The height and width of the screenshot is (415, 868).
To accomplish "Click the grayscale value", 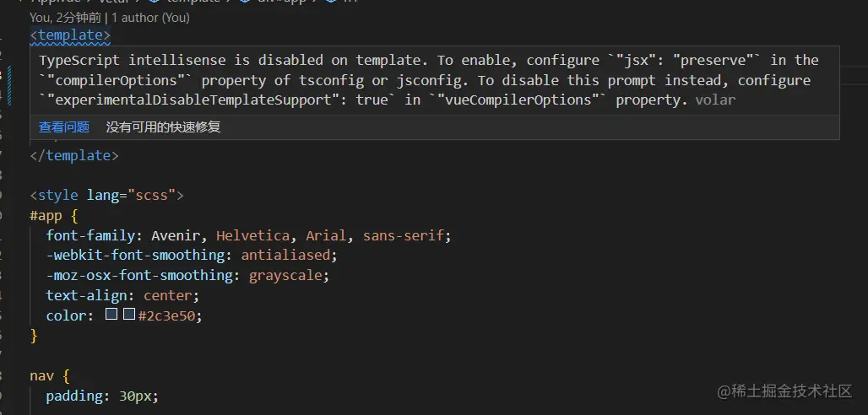I will [287, 275].
